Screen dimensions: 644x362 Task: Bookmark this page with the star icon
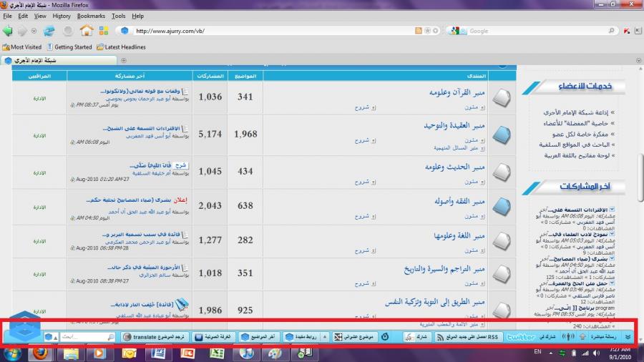click(427, 31)
